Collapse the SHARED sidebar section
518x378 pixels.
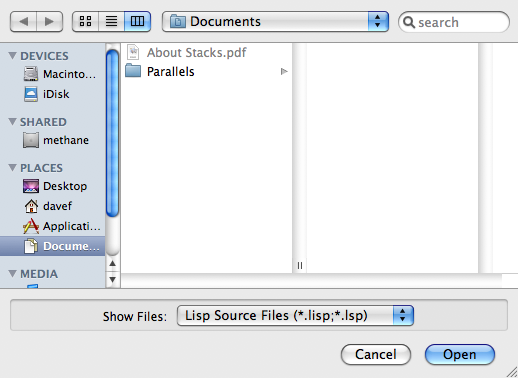tap(12, 121)
